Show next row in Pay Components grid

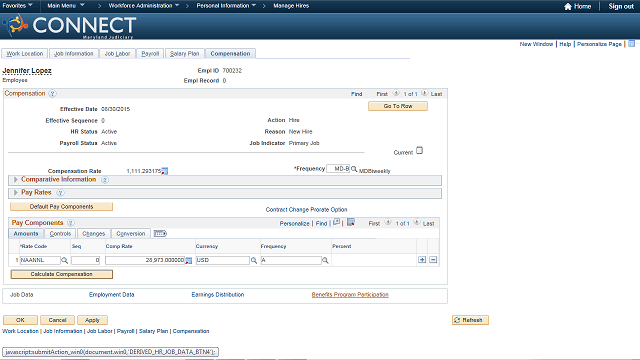[417, 223]
